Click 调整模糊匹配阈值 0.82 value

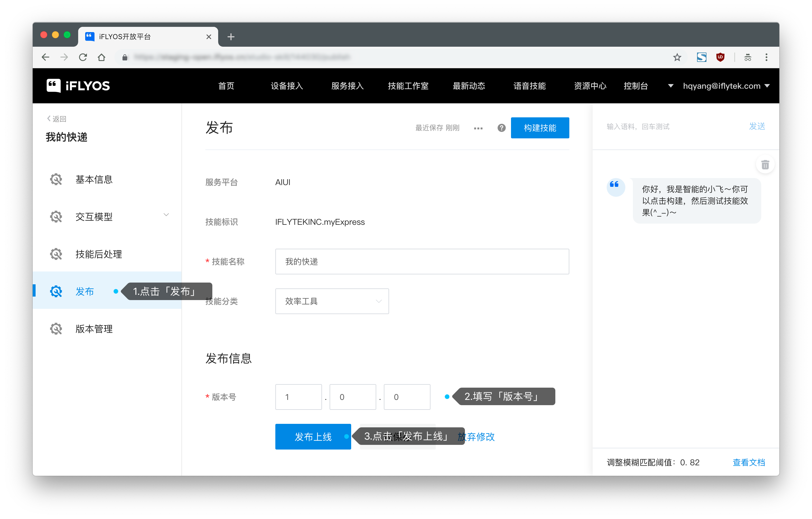[689, 462]
